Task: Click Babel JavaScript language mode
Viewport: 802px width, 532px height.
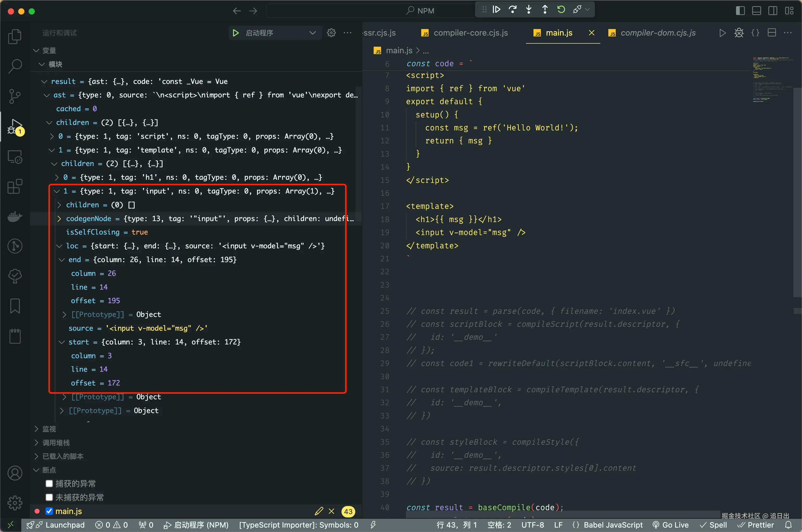Action: [x=613, y=525]
